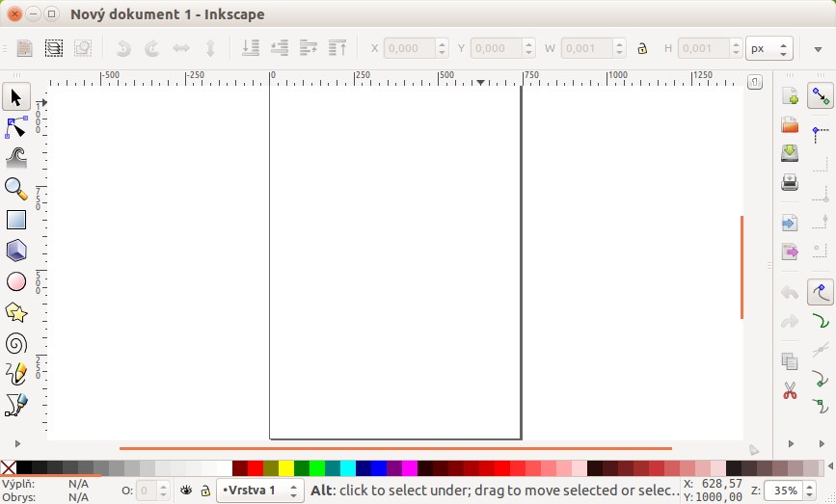Select the Rectangle tool
836x504 pixels.
tap(16, 220)
